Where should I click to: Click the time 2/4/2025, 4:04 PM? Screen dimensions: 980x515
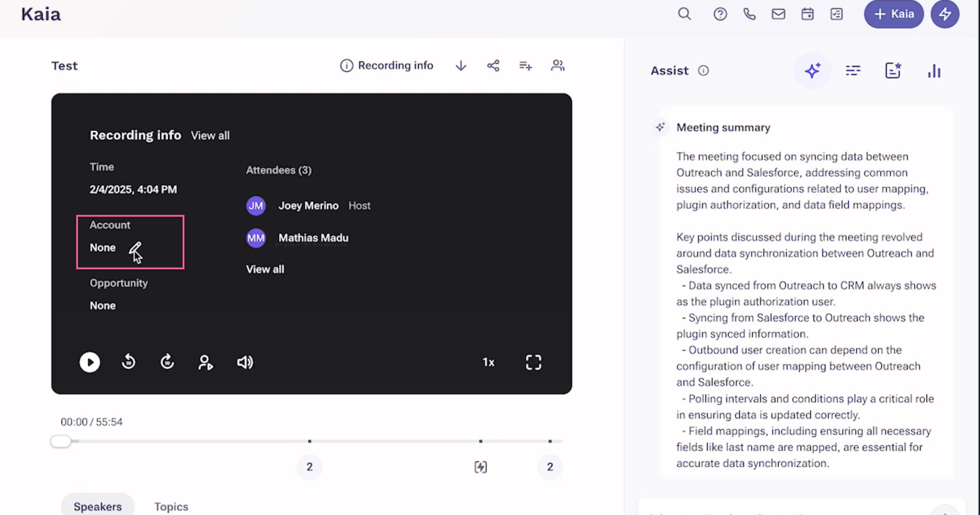tap(133, 189)
